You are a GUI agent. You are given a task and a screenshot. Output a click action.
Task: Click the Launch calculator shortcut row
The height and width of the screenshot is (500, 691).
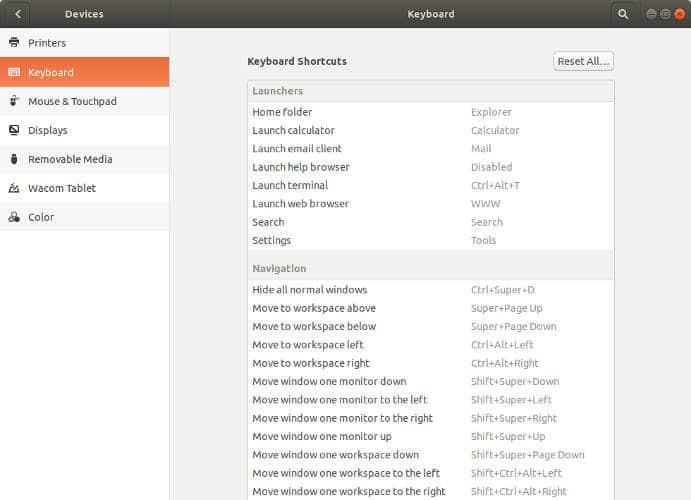tap(430, 130)
